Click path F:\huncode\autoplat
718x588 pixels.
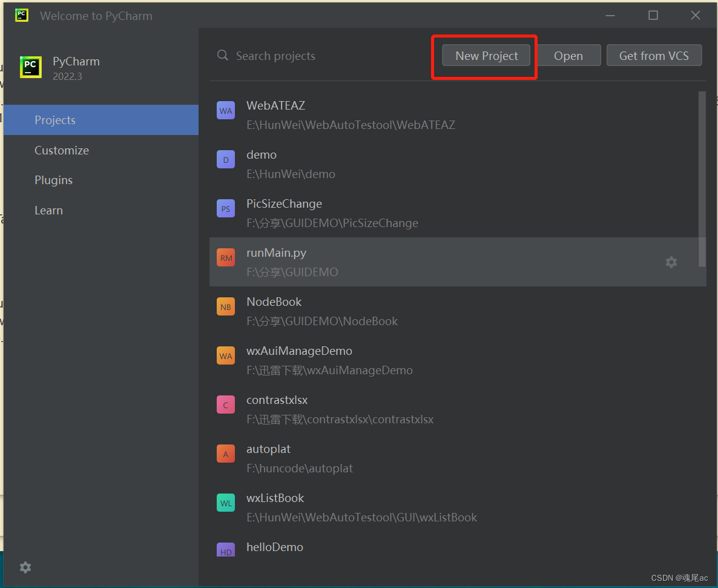pyautogui.click(x=300, y=468)
